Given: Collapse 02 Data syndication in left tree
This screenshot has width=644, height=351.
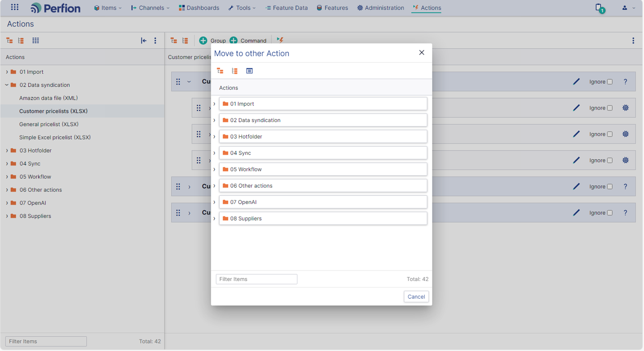Looking at the screenshot, I should [x=7, y=85].
